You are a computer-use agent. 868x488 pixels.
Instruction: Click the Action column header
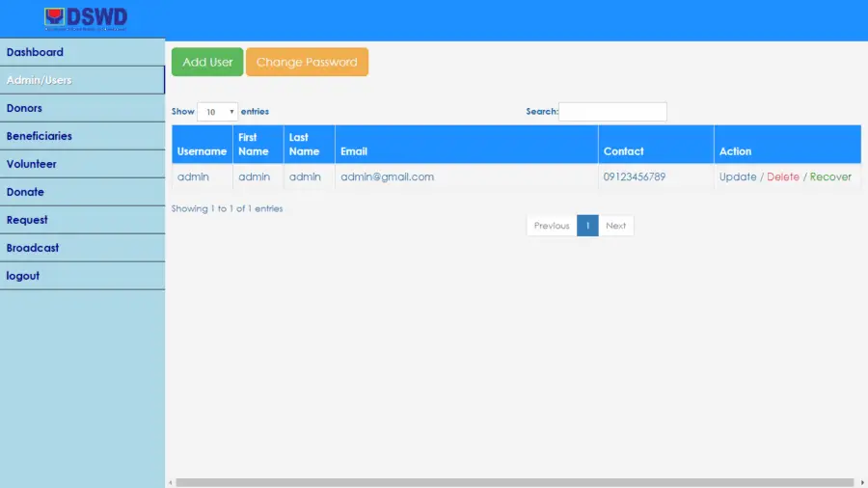[787, 145]
